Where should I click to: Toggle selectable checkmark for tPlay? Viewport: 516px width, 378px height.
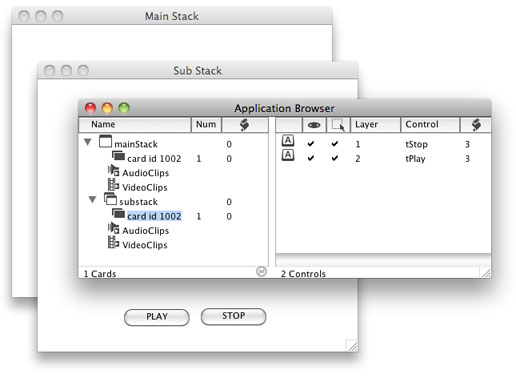tap(335, 158)
